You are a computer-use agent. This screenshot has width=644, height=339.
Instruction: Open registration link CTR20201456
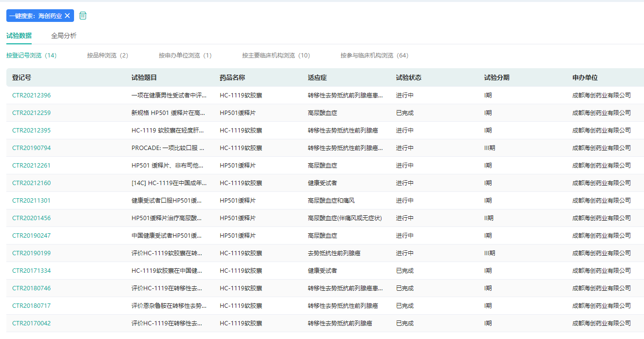coord(32,218)
